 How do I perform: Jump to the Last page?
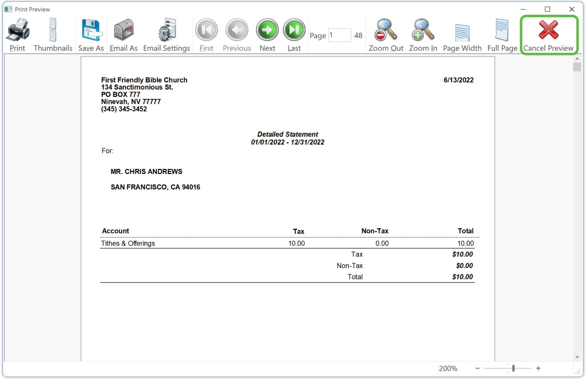tap(294, 29)
